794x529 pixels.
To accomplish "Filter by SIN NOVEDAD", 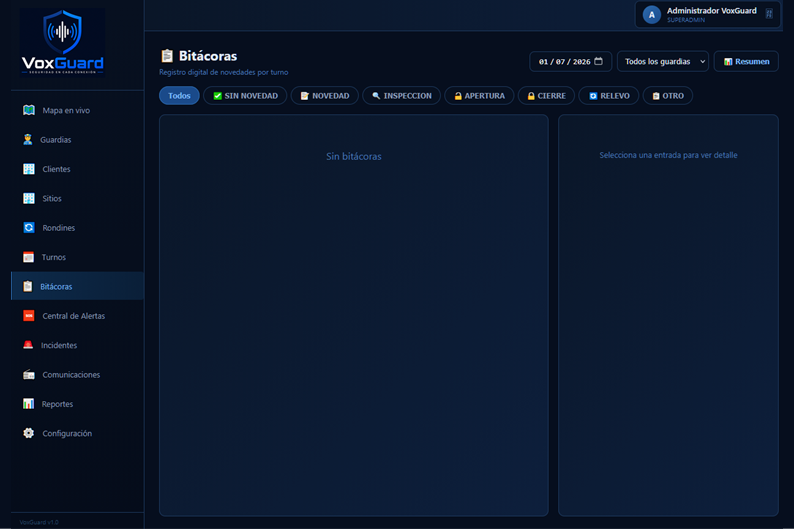I will click(245, 96).
